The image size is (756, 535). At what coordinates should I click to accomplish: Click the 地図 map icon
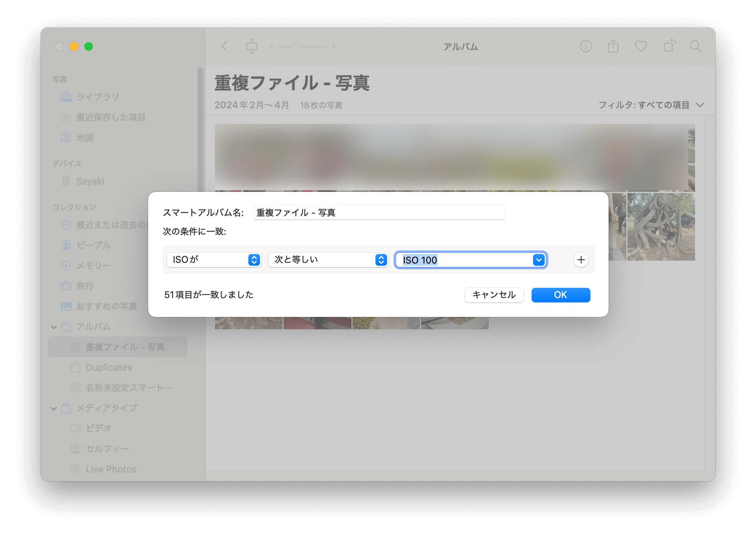click(x=66, y=138)
